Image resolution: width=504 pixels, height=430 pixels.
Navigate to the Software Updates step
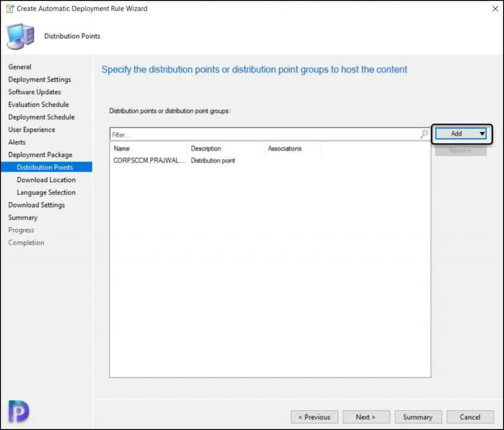click(x=34, y=92)
